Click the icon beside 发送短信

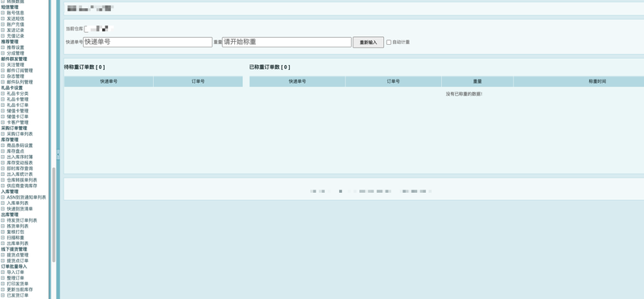(x=3, y=18)
